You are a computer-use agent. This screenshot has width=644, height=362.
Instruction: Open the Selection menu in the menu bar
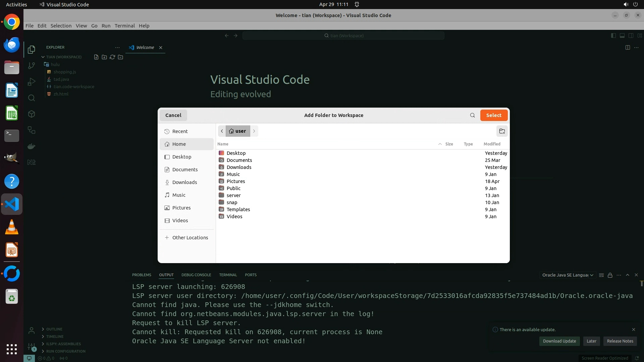(61, 26)
